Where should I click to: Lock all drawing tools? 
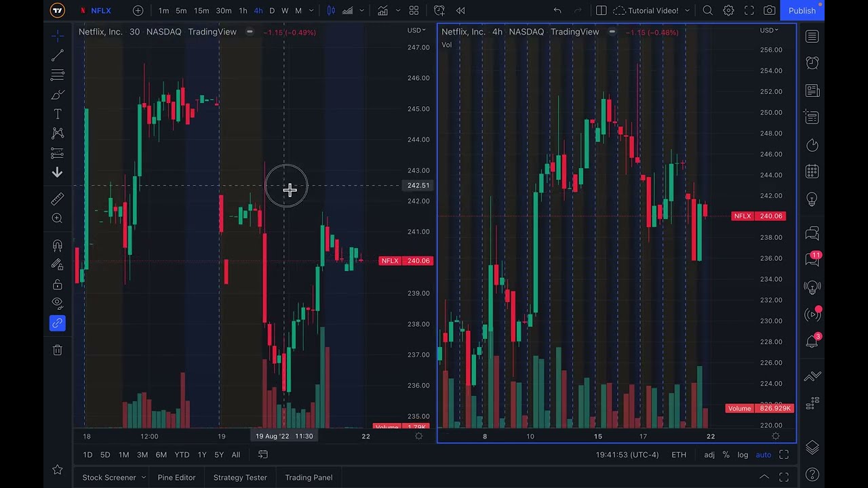[58, 284]
